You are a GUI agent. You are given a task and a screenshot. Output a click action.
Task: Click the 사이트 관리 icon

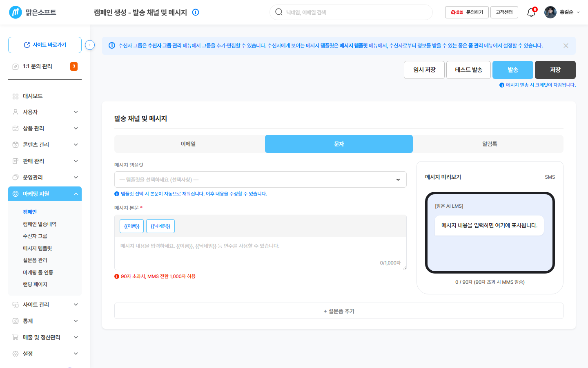tap(16, 305)
